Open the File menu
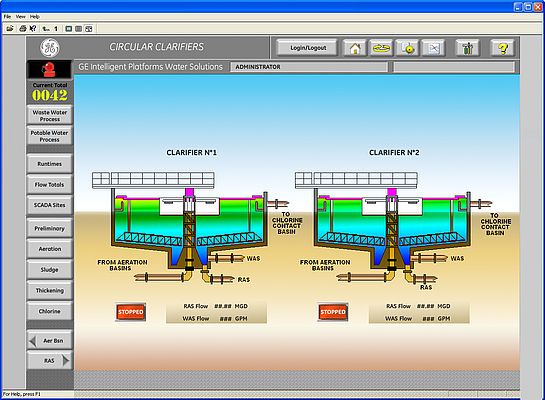Image resolution: width=545 pixels, height=400 pixels. click(7, 16)
